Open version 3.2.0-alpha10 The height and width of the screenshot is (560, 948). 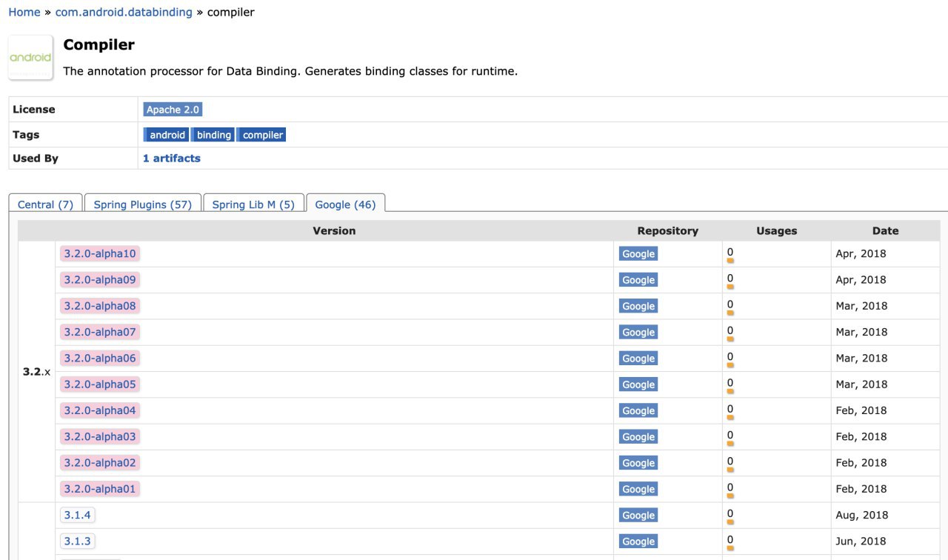point(100,253)
